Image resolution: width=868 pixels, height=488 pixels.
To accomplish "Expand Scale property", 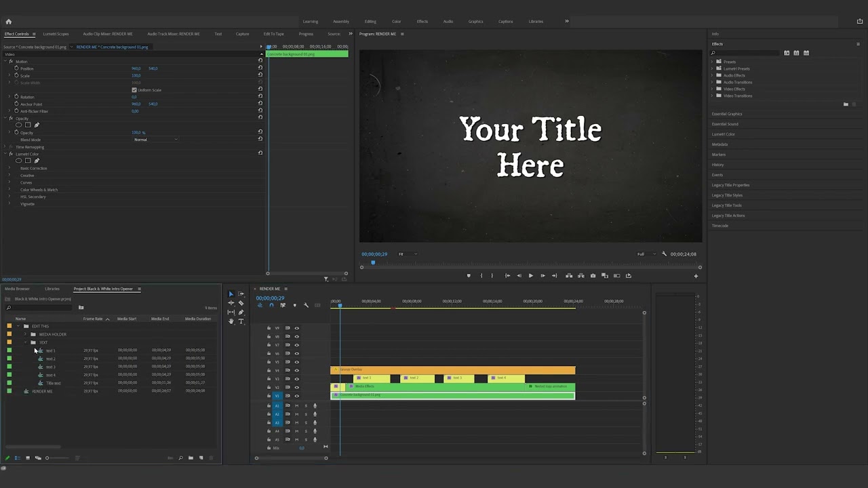I will pos(9,76).
